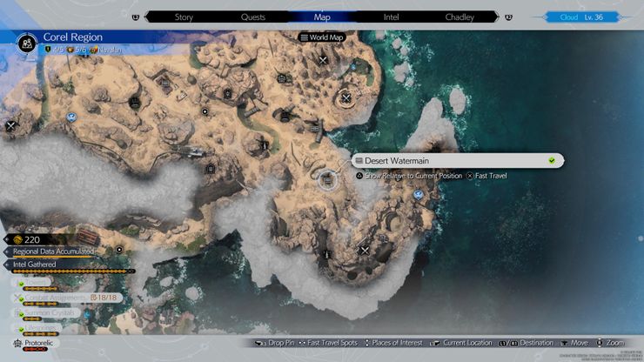Toggle the Towers intel category
The width and height of the screenshot is (644, 362).
pyautogui.click(x=32, y=284)
